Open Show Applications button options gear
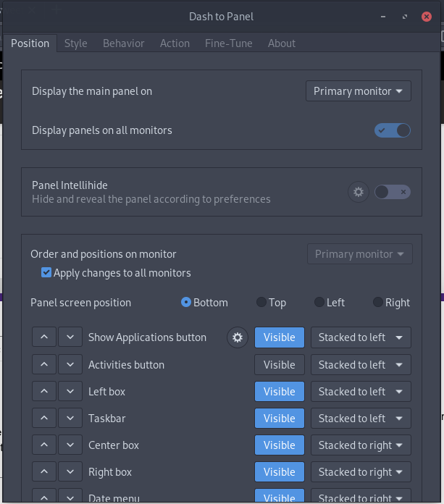Viewport: 444px width, 504px height. (238, 337)
